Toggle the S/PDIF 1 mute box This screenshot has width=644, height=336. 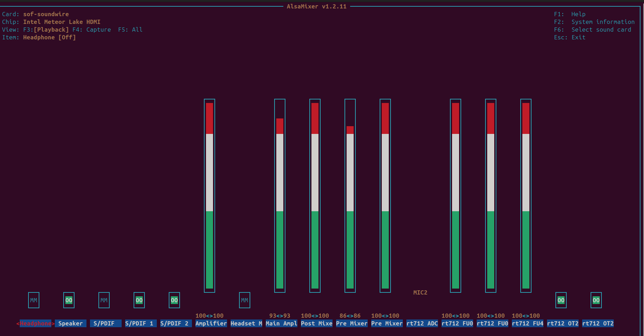[x=139, y=300]
